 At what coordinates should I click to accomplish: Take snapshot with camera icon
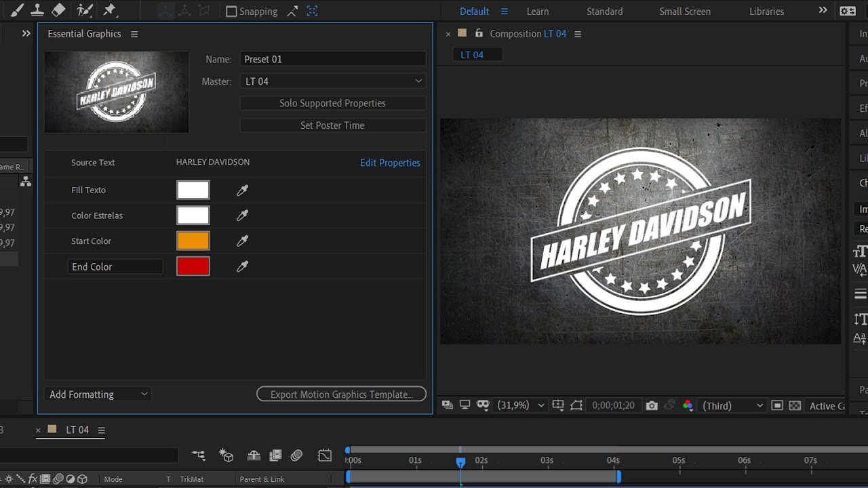coord(652,405)
